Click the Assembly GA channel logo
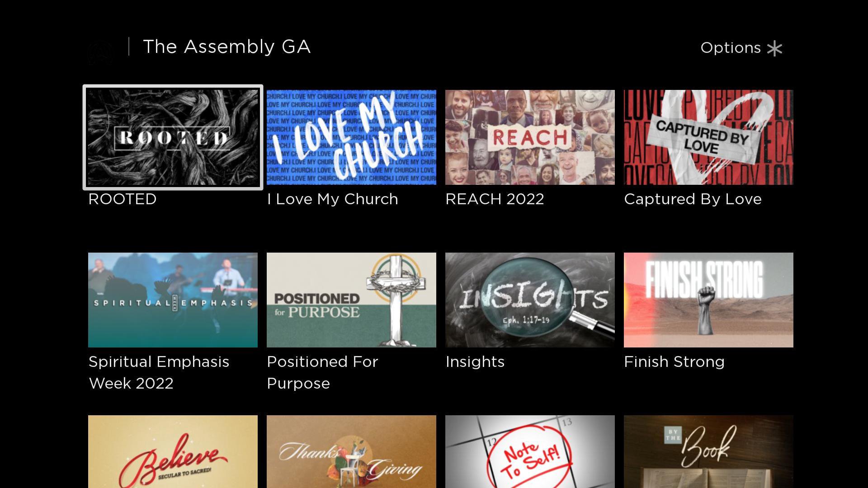The image size is (868, 488). tap(100, 52)
